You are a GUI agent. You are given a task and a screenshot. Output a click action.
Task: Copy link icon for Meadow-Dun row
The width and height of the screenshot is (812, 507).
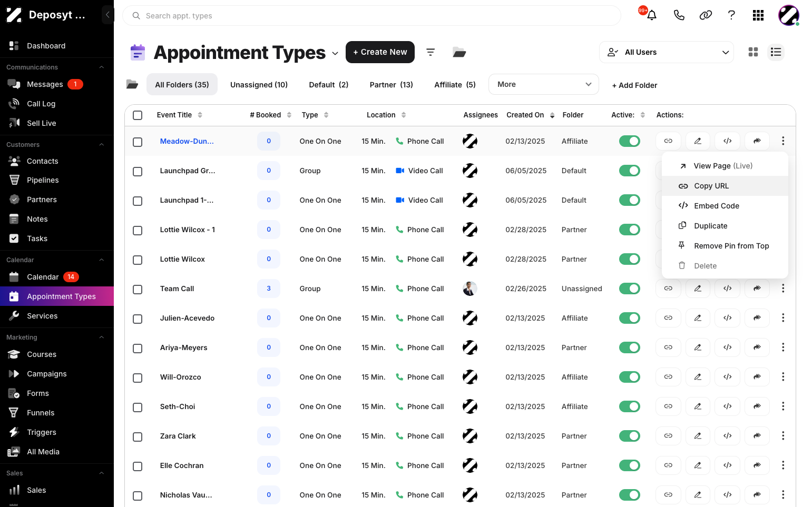pos(668,141)
